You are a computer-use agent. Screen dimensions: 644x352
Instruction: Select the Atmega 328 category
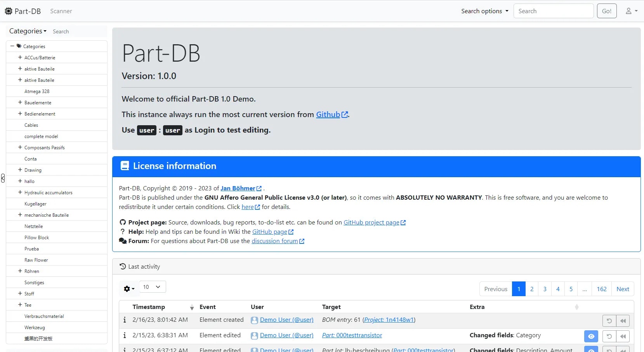coord(37,91)
